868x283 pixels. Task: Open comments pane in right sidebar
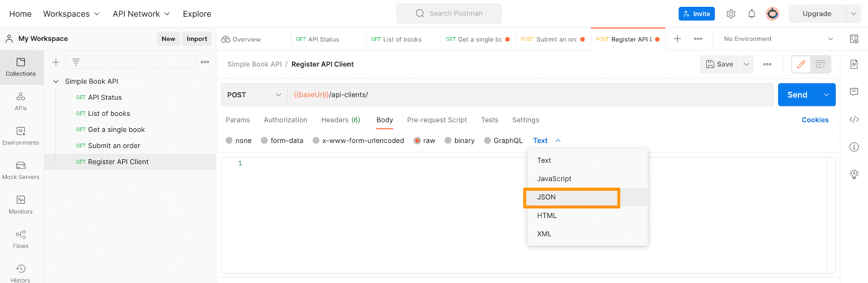(x=854, y=92)
